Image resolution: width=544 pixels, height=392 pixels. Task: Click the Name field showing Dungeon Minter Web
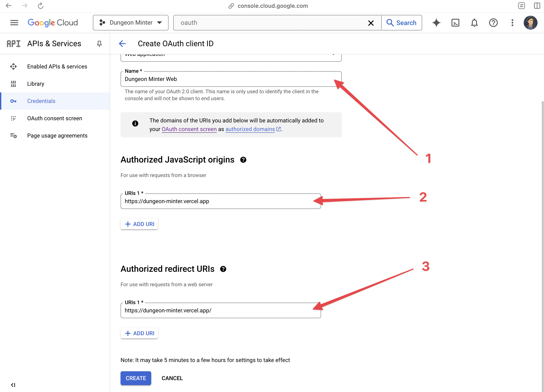tap(216, 79)
